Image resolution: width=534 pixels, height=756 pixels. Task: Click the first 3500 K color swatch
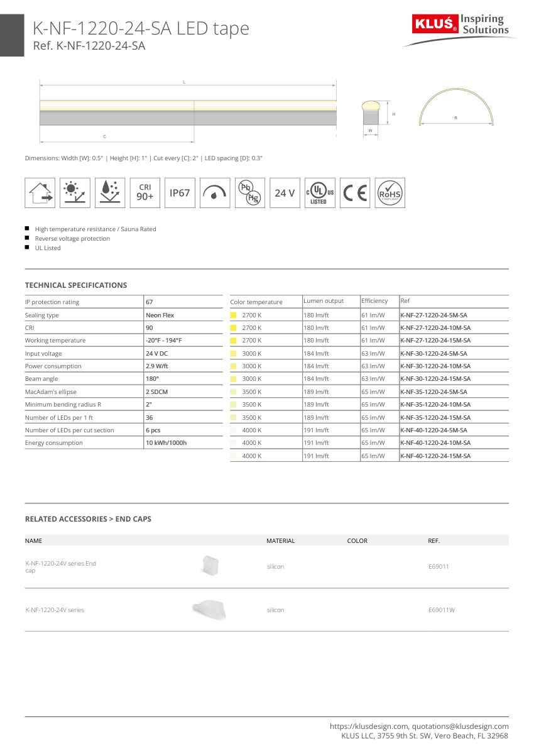233,392
